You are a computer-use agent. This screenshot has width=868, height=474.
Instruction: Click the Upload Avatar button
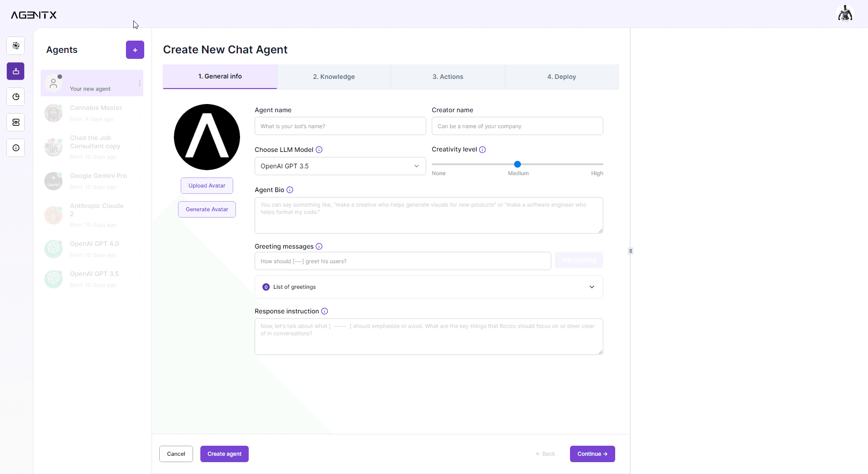(207, 186)
